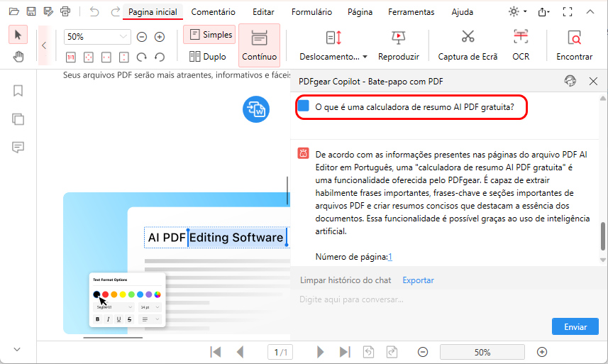Go to the next page
Viewport: 608px width, 364px height.
(320, 352)
